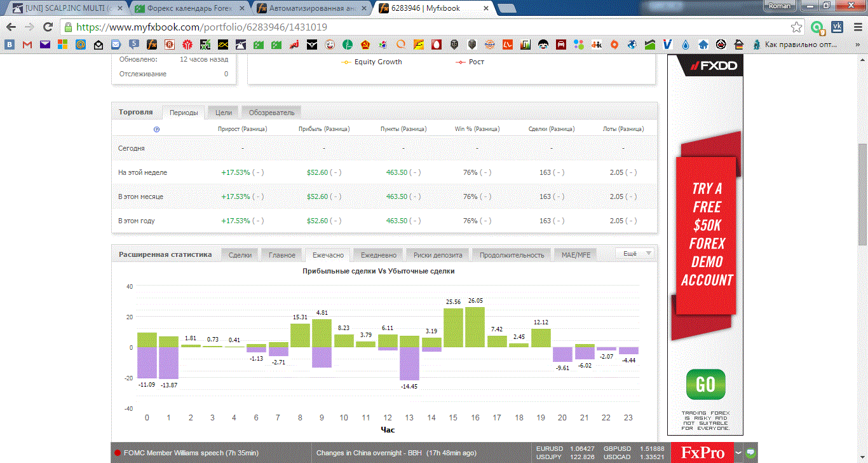Expand the bottom news bar chevron
868x463 pixels.
click(738, 453)
